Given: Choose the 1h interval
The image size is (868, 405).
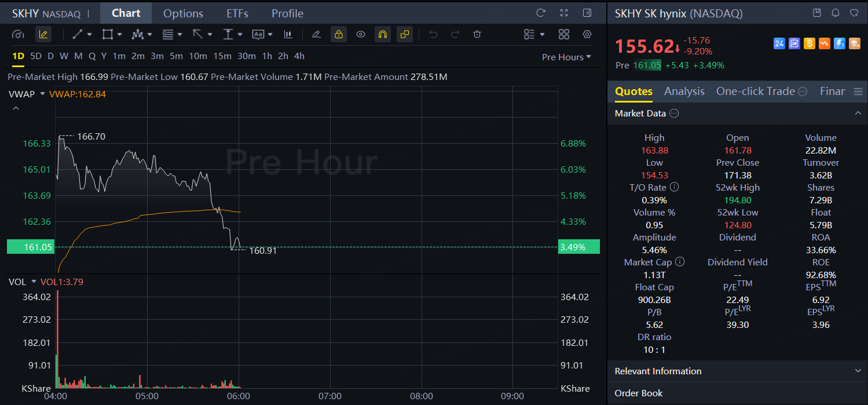Looking at the screenshot, I should 267,56.
